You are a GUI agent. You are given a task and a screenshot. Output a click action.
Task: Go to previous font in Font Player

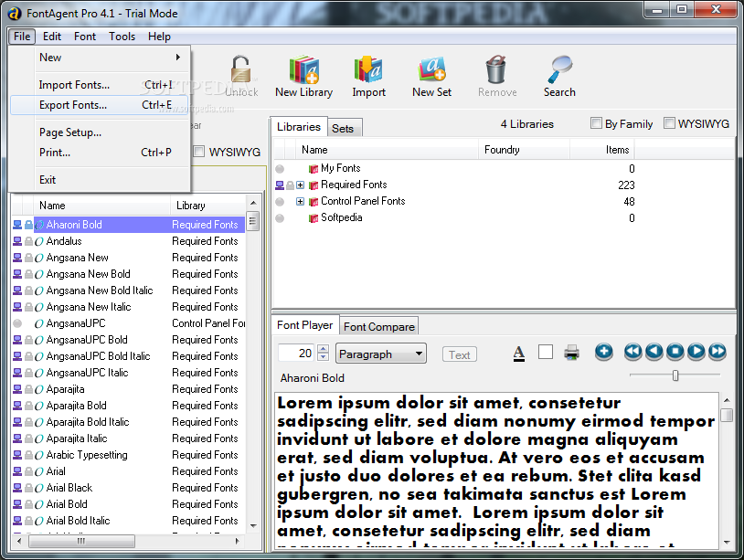654,352
